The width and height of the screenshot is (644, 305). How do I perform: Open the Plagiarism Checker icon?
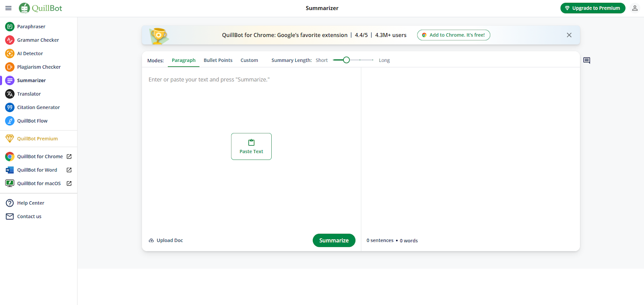[x=10, y=67]
